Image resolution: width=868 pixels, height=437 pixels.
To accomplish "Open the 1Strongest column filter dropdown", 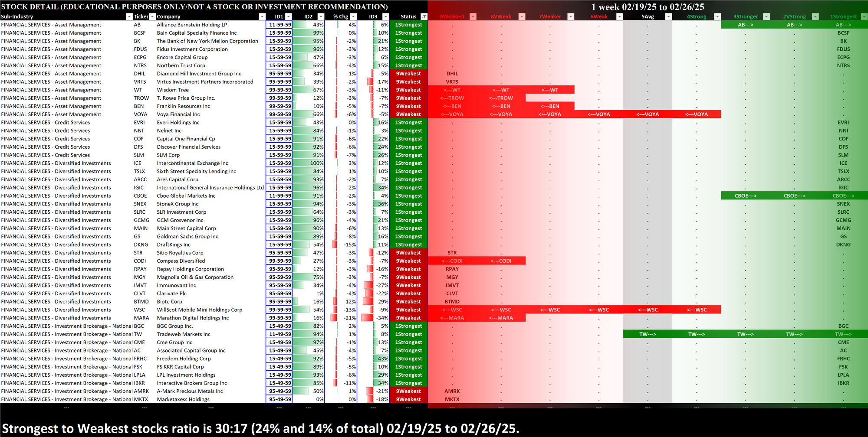I will click(x=864, y=16).
